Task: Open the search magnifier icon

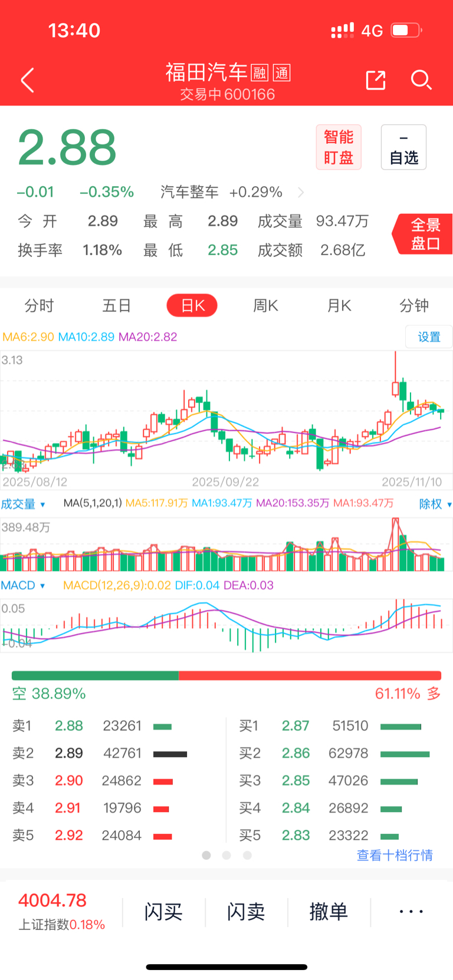Action: 421,80
